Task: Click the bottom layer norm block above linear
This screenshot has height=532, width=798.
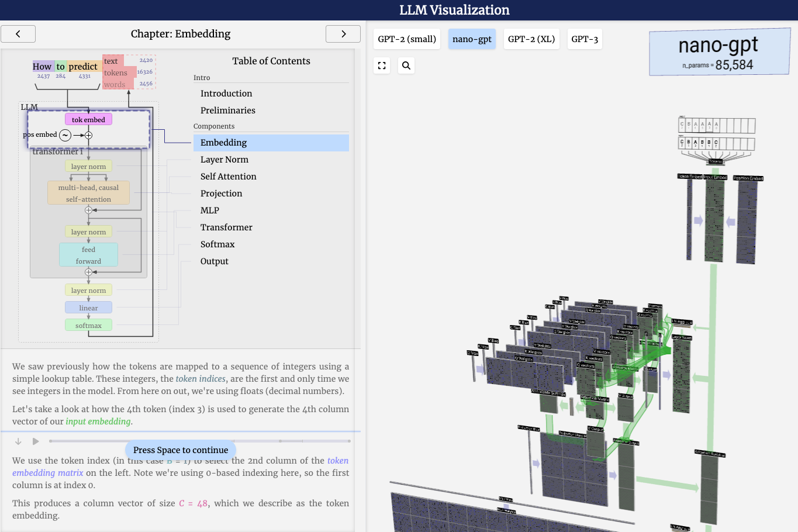Action: coord(88,290)
